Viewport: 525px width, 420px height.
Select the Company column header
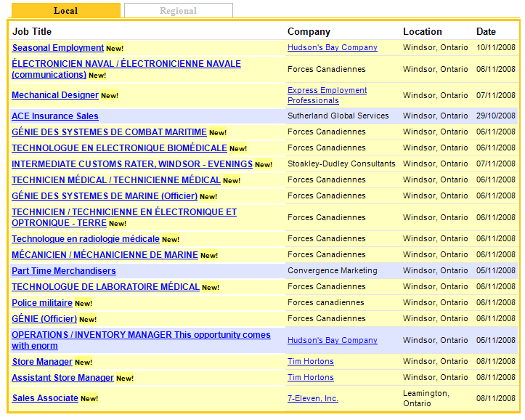[309, 31]
